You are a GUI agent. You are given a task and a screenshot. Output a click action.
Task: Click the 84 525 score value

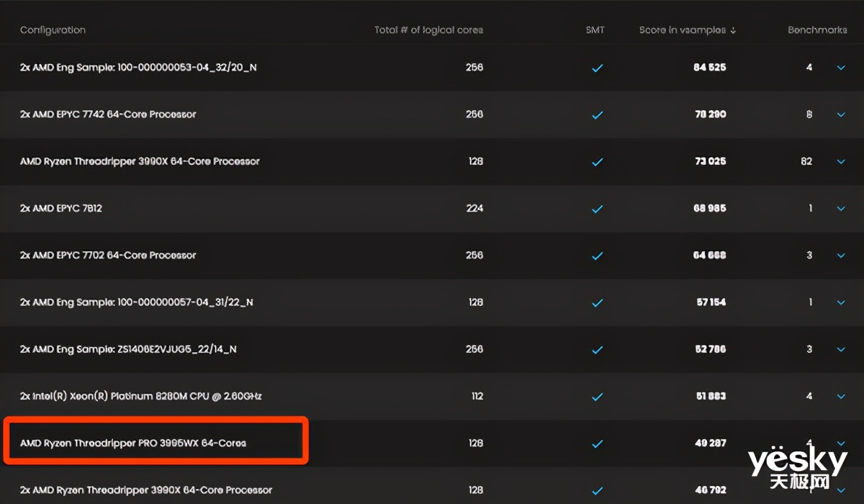pyautogui.click(x=709, y=68)
